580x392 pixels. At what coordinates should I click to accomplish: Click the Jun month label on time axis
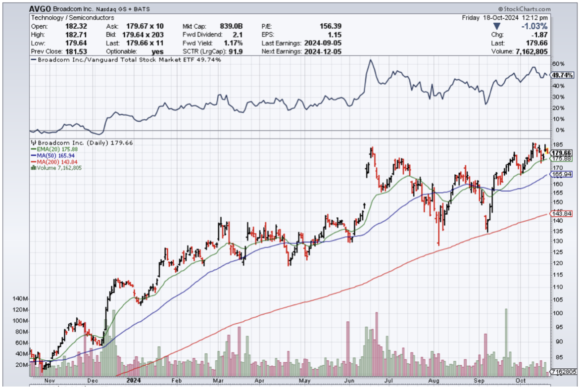349,381
